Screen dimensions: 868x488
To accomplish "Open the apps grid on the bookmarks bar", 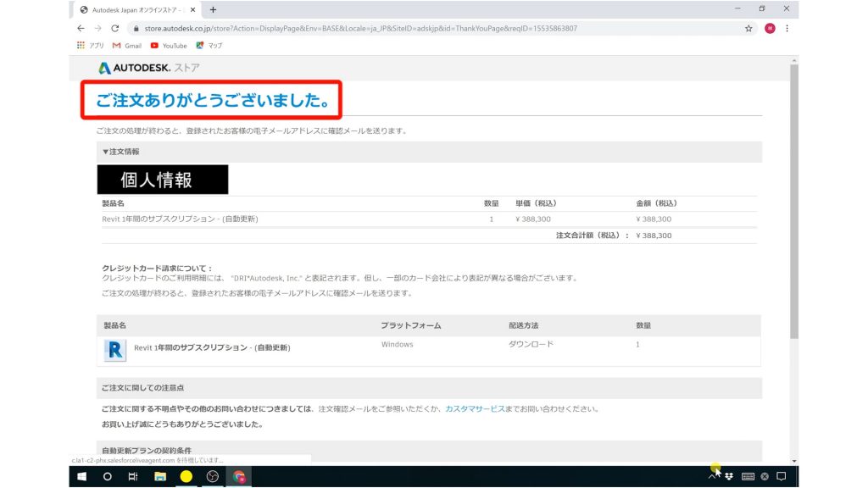I will pos(82,46).
